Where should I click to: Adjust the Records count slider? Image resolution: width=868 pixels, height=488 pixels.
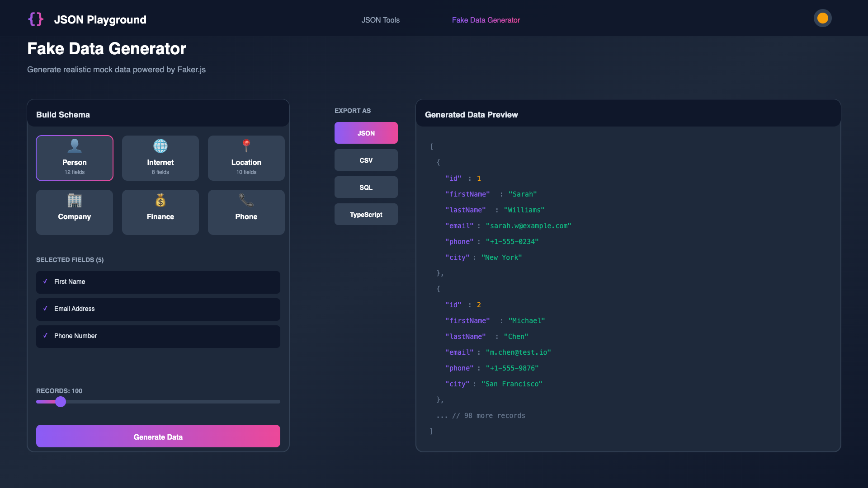point(60,402)
